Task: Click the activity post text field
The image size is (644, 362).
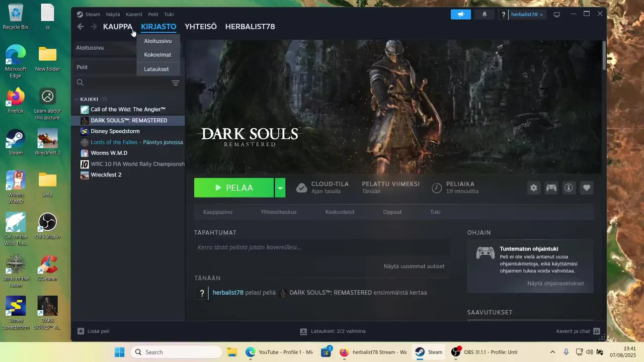Action: (x=322, y=247)
